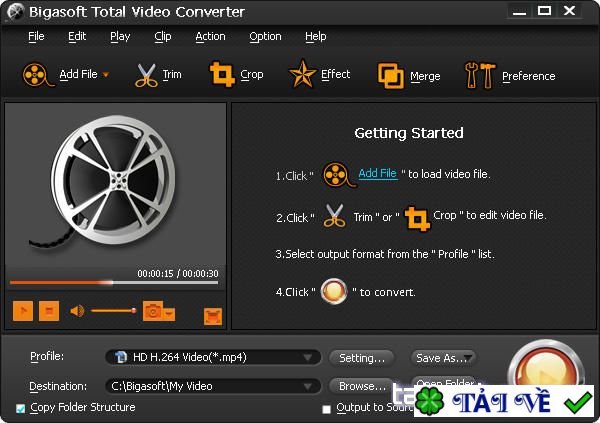Click the Play button under the preview
The width and height of the screenshot is (600, 423).
23,310
